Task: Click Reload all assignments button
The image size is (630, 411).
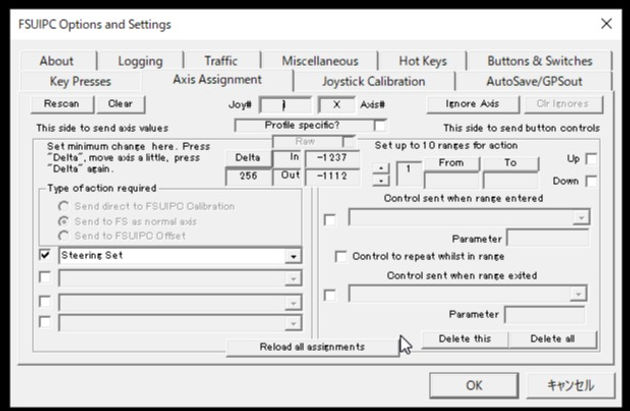Action: [x=312, y=347]
